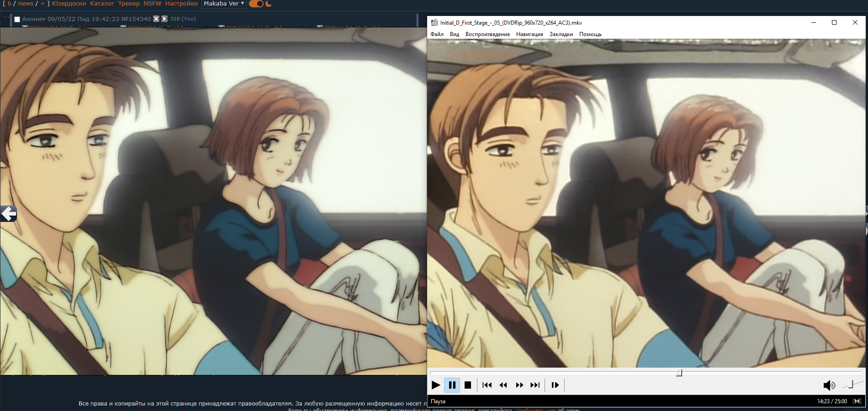Close the media player window
The width and height of the screenshot is (868, 411).
(855, 22)
